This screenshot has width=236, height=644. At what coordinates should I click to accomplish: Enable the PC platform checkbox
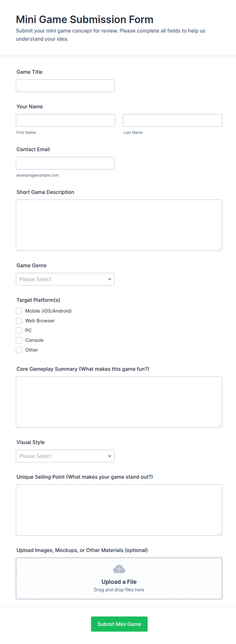pos(19,330)
